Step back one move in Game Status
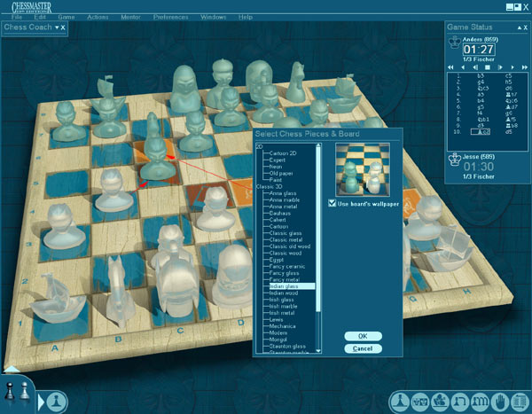The image size is (532, 414). [x=463, y=67]
